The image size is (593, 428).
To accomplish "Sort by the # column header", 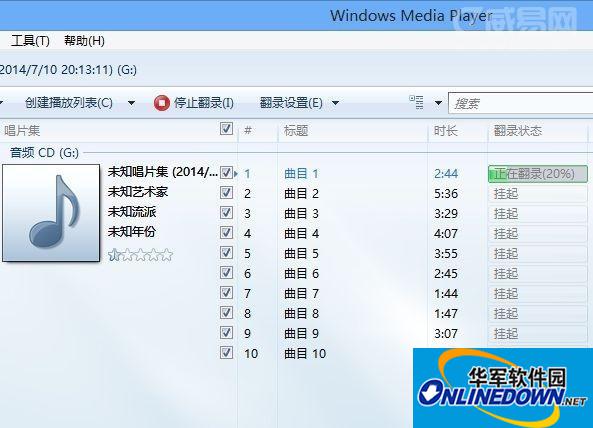I will 248,131.
